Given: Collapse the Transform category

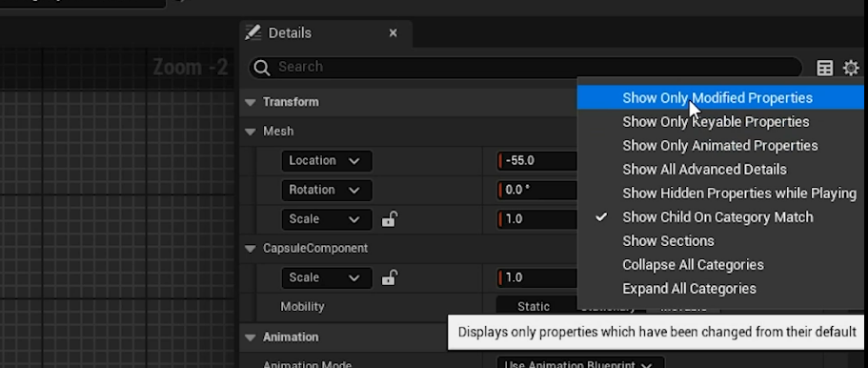Looking at the screenshot, I should pyautogui.click(x=251, y=102).
